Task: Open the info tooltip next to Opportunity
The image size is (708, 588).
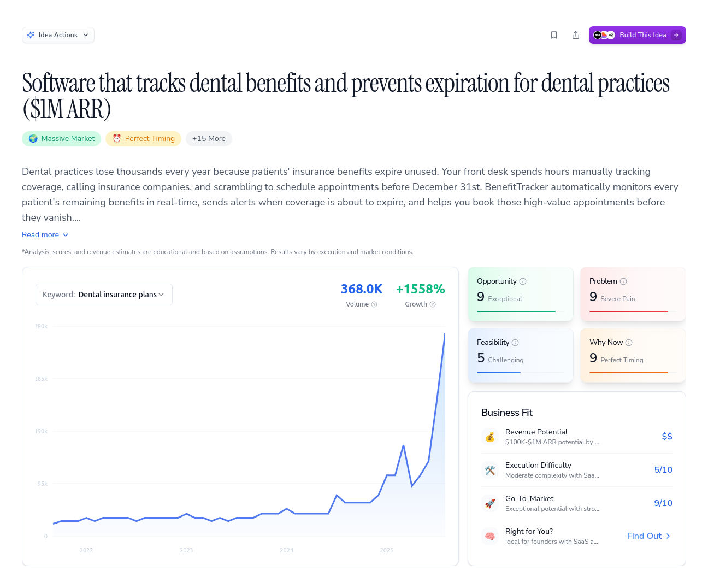Action: [x=523, y=281]
